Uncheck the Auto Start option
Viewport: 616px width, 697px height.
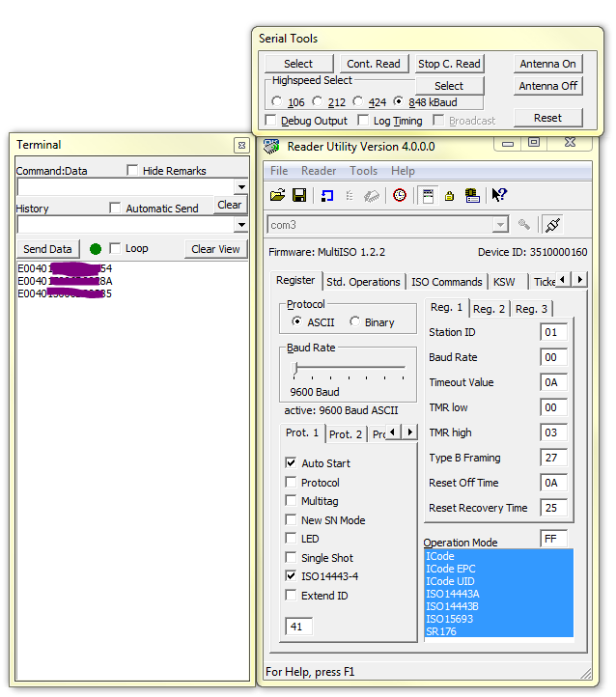291,463
